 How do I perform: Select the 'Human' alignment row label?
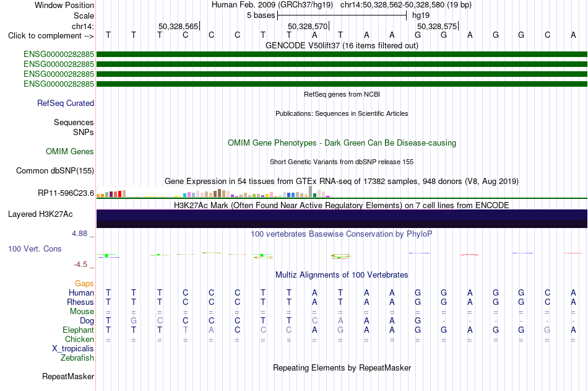coord(81,293)
